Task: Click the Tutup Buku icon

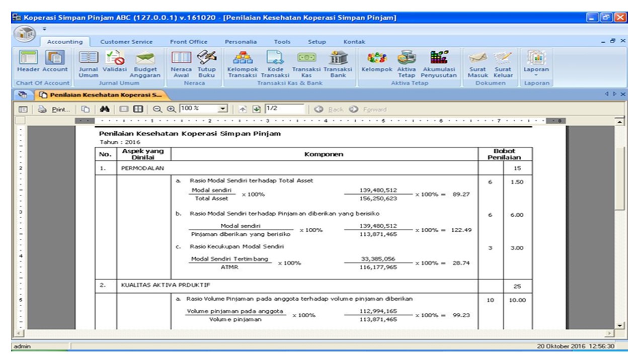Action: 206,63
